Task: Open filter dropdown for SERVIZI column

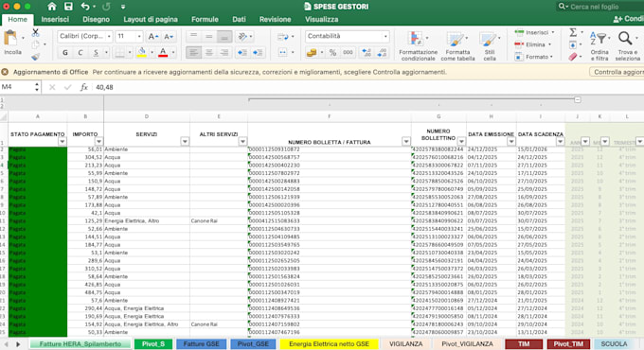Action: coord(185,142)
